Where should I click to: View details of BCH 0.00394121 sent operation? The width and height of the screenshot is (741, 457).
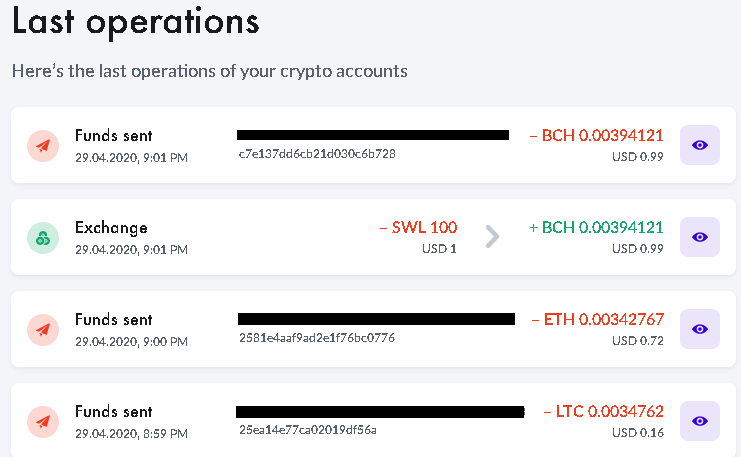tap(699, 145)
